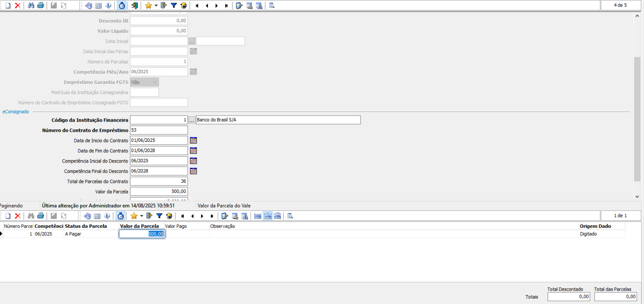Open calendar for Data de Fim do Contrato
The width and height of the screenshot is (644, 304).
pyautogui.click(x=193, y=151)
